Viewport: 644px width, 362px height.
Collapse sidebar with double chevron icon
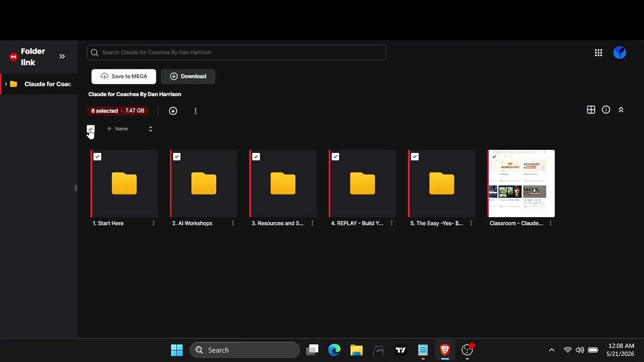coord(62,56)
